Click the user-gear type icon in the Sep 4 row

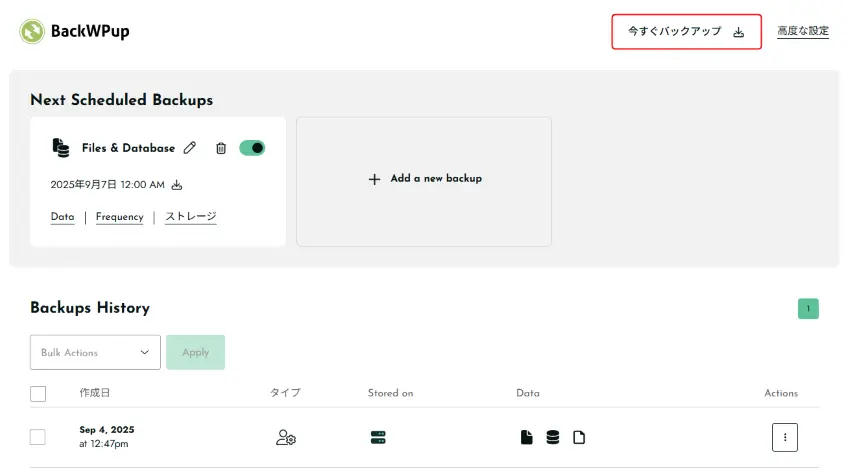pos(286,437)
